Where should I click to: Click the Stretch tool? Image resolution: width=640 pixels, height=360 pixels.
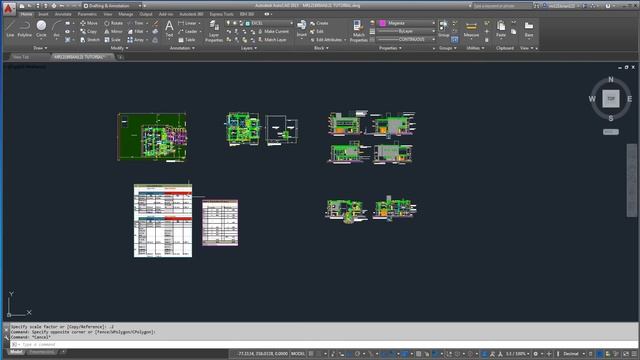click(90, 40)
